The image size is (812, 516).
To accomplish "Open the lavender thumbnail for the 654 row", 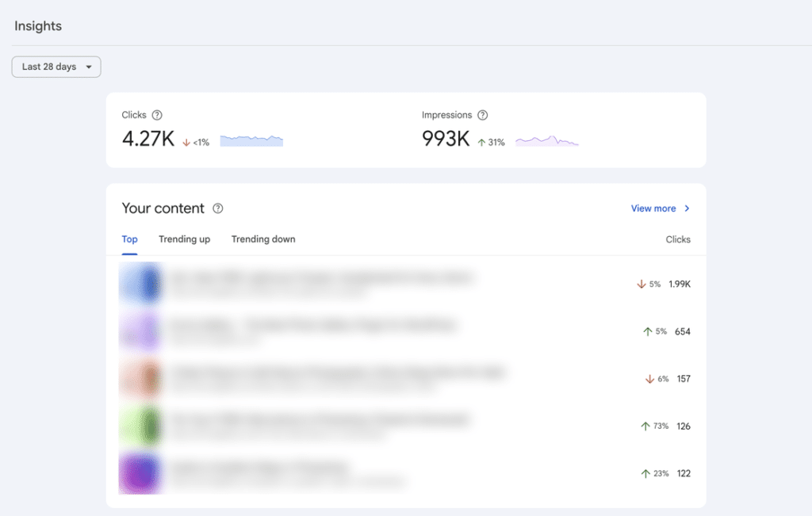I will pyautogui.click(x=141, y=331).
